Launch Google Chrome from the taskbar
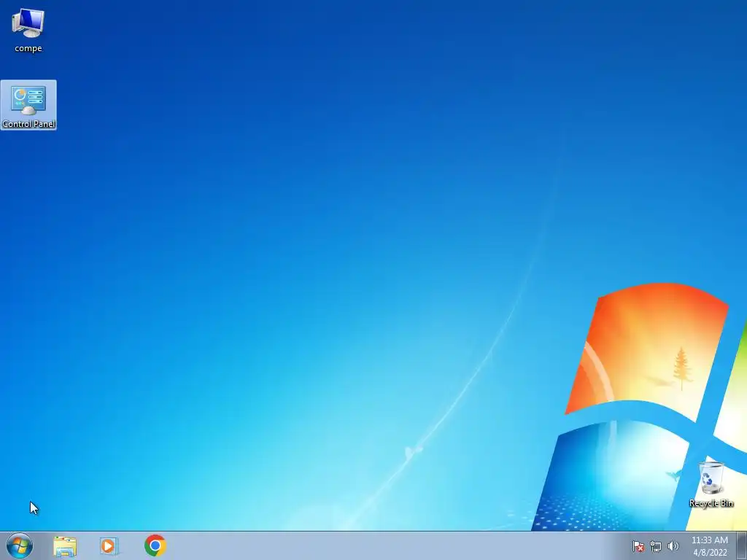This screenshot has width=747, height=560. 155,545
